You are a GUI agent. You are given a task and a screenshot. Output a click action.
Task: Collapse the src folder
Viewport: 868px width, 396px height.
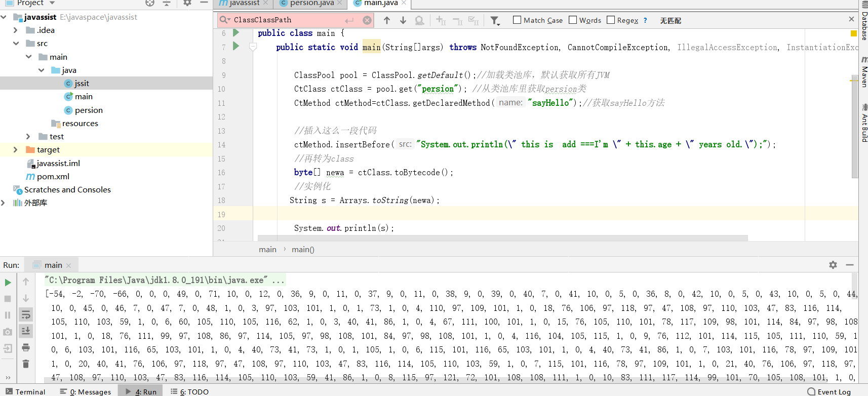pos(16,43)
